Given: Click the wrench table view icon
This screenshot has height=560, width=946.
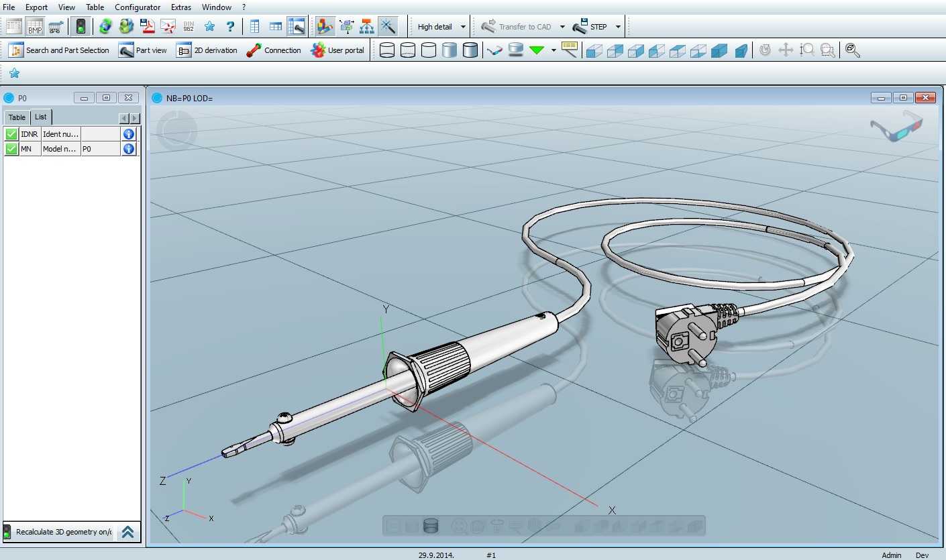Looking at the screenshot, I should pyautogui.click(x=296, y=27).
